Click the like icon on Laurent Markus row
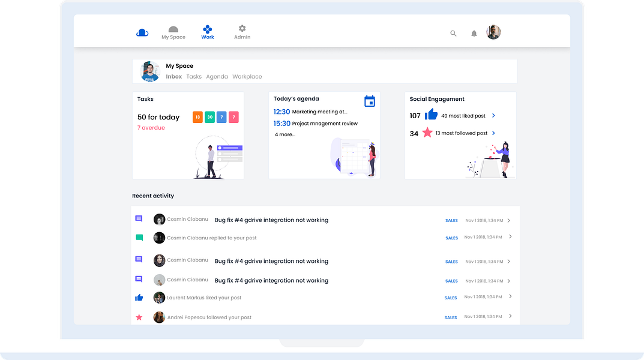Image resolution: width=644 pixels, height=360 pixels. pos(139,298)
